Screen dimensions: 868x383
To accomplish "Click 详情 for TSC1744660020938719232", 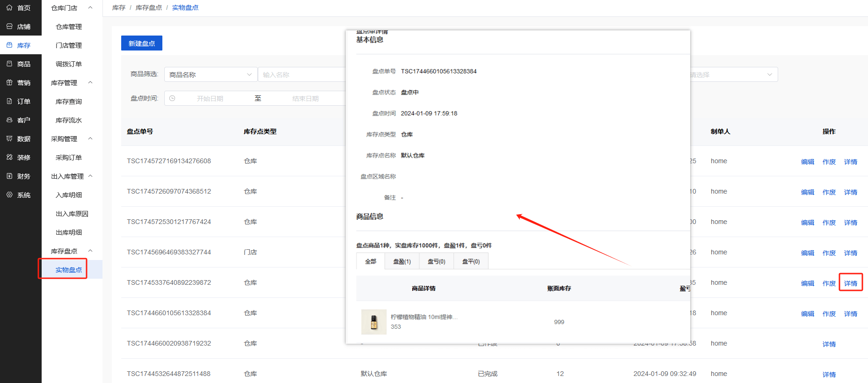I will [x=829, y=344].
